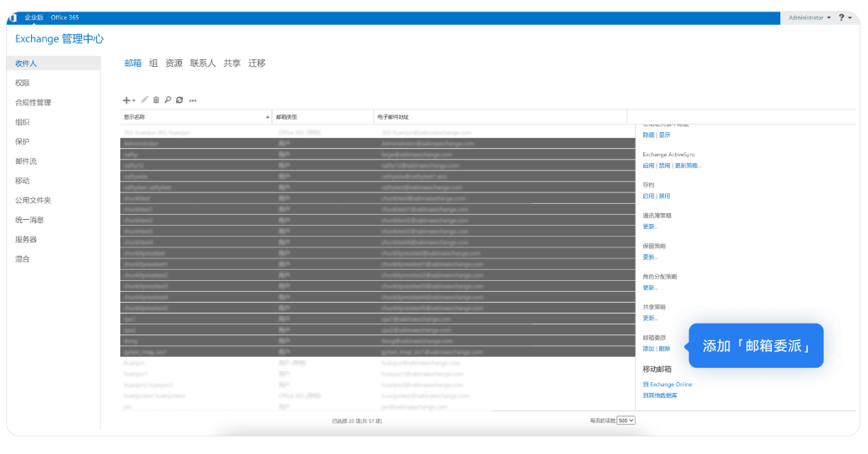Click the Office 365 link in top bar

tap(65, 18)
